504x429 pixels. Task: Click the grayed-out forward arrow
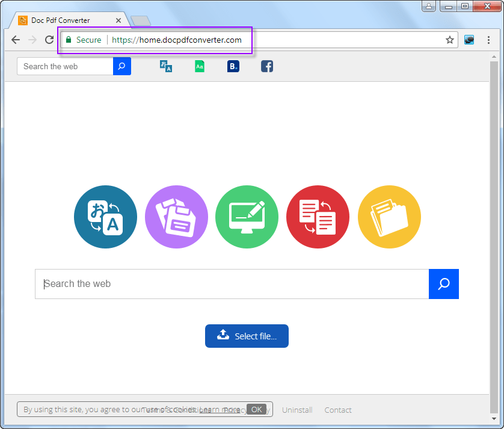point(32,40)
